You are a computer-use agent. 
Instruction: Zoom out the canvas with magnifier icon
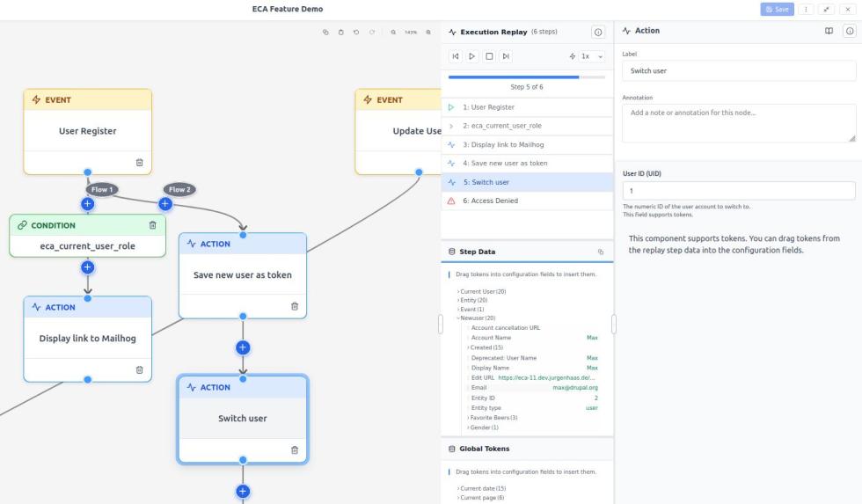[x=393, y=33]
